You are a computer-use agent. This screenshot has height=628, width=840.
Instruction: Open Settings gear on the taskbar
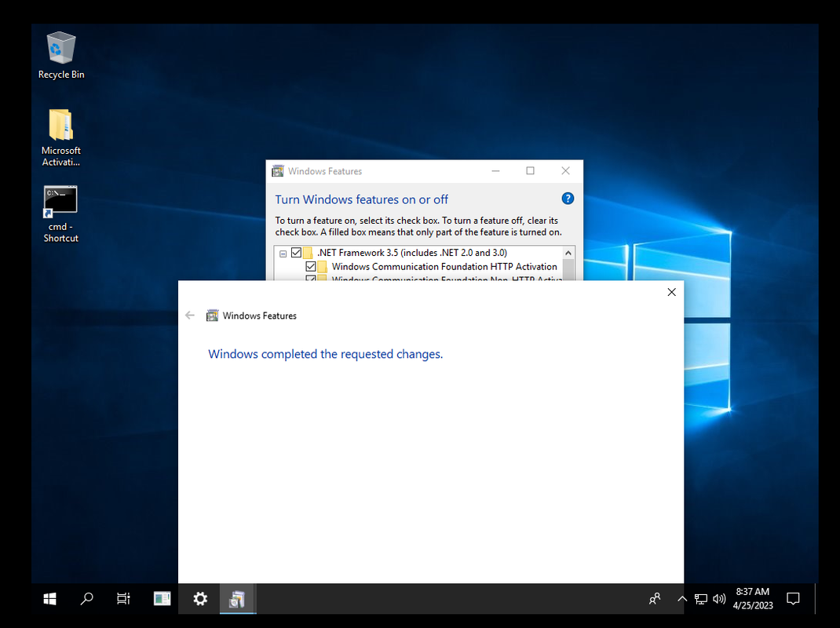point(200,598)
